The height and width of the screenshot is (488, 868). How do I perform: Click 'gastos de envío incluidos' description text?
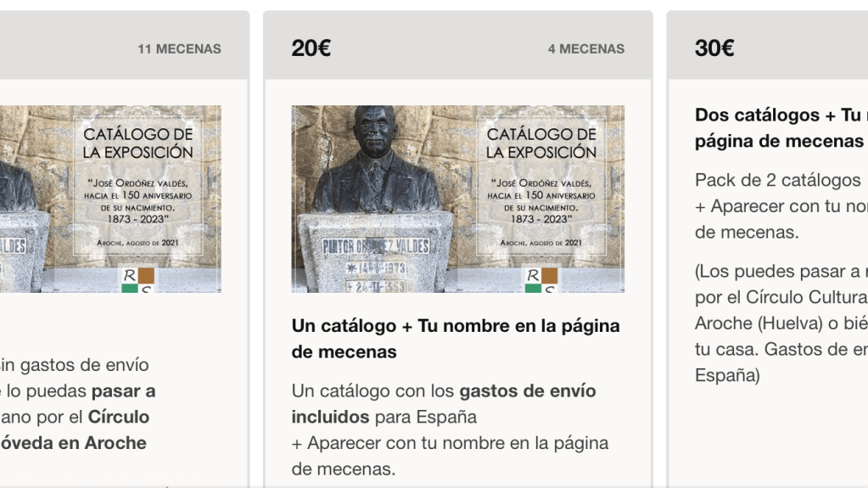[444, 404]
